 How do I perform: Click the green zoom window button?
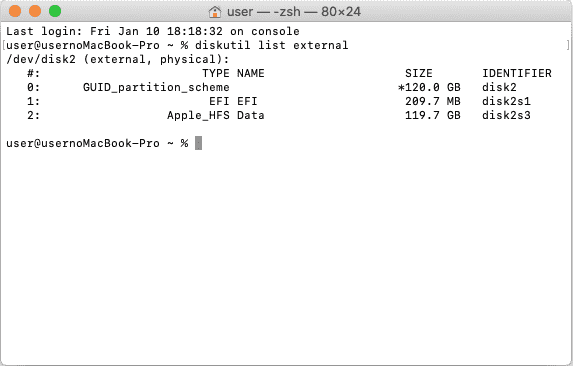55,11
